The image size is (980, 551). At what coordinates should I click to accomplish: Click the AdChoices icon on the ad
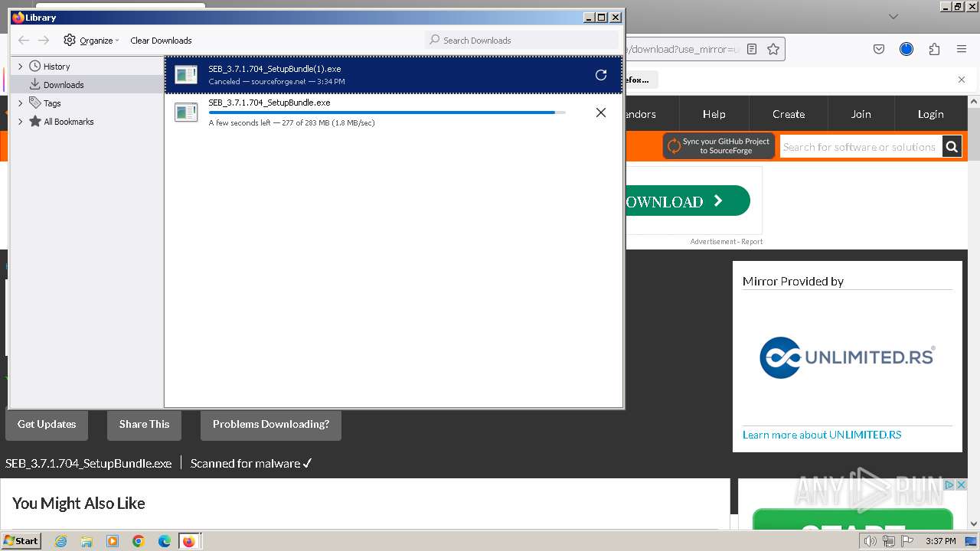click(x=949, y=485)
